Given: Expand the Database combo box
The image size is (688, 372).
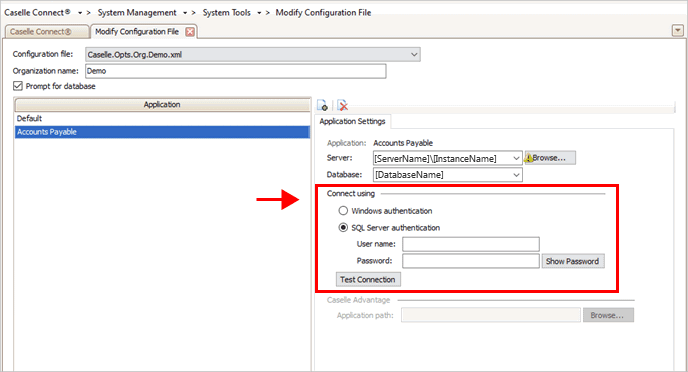Looking at the screenshot, I should 516,175.
